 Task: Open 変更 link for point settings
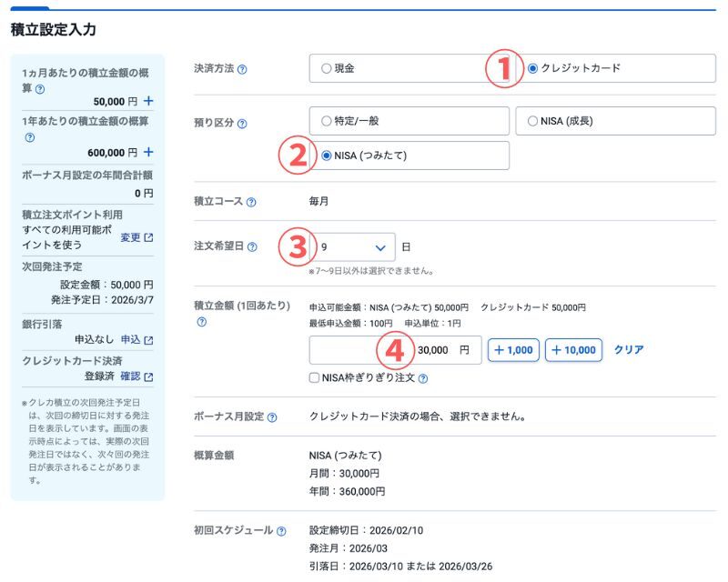pos(131,236)
